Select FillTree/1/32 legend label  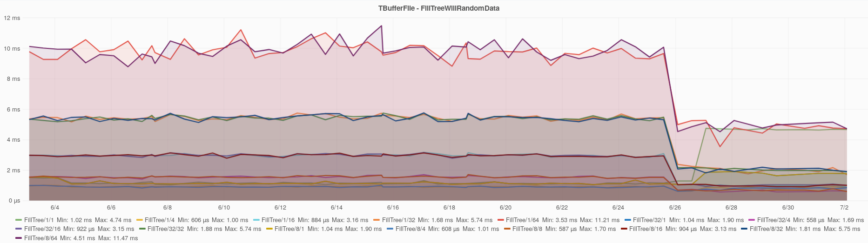pos(398,220)
